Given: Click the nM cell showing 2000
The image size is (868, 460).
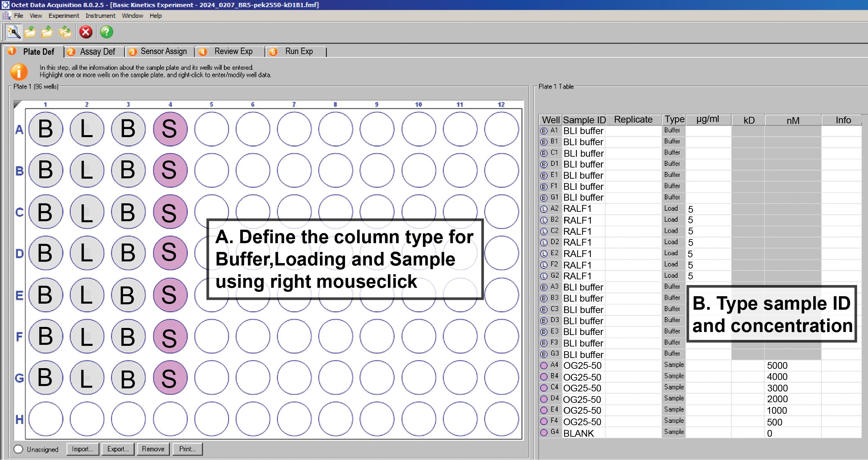Looking at the screenshot, I should (x=793, y=399).
